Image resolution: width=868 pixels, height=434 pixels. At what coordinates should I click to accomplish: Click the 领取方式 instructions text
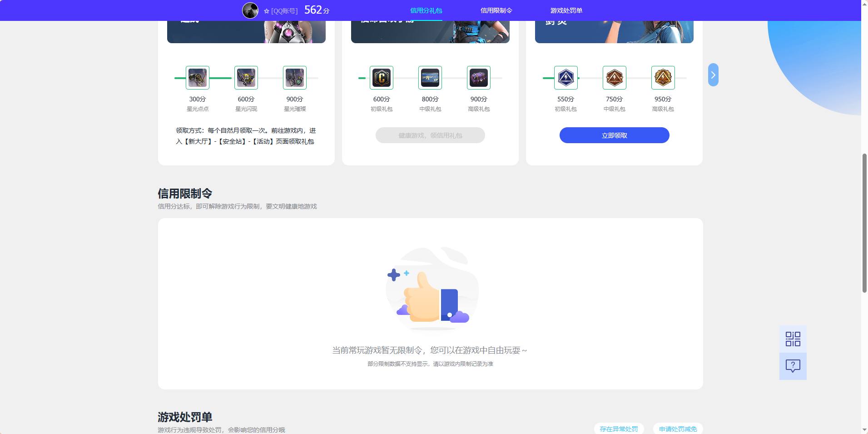(246, 136)
